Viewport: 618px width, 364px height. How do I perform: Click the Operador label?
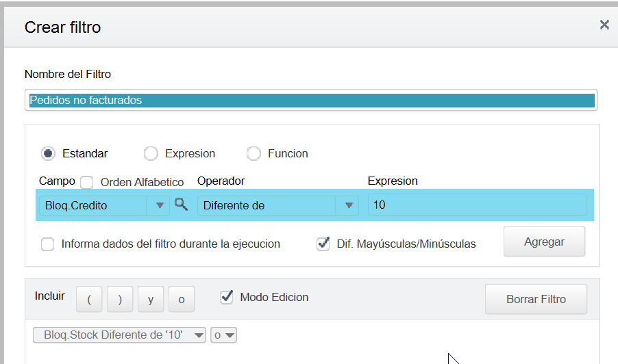click(x=221, y=181)
